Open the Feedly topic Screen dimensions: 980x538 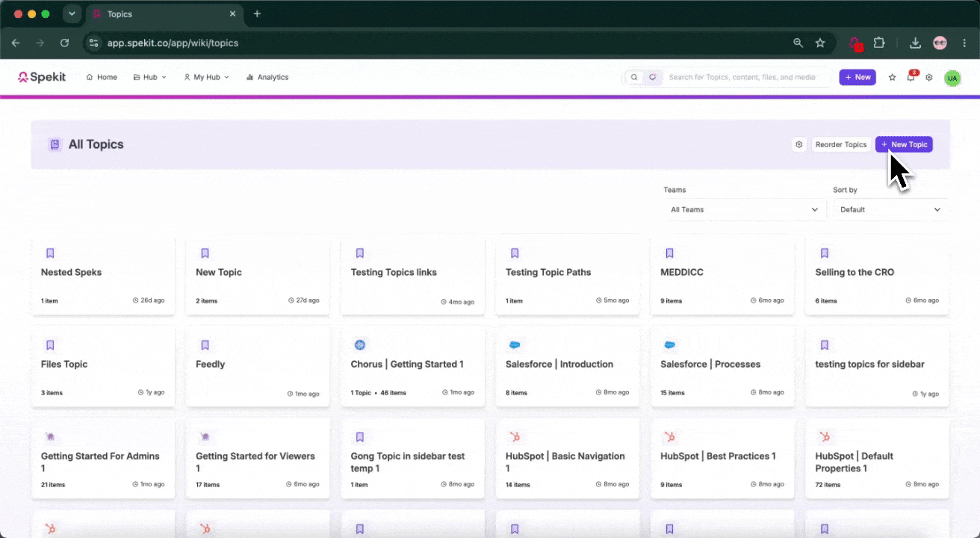[258, 367]
